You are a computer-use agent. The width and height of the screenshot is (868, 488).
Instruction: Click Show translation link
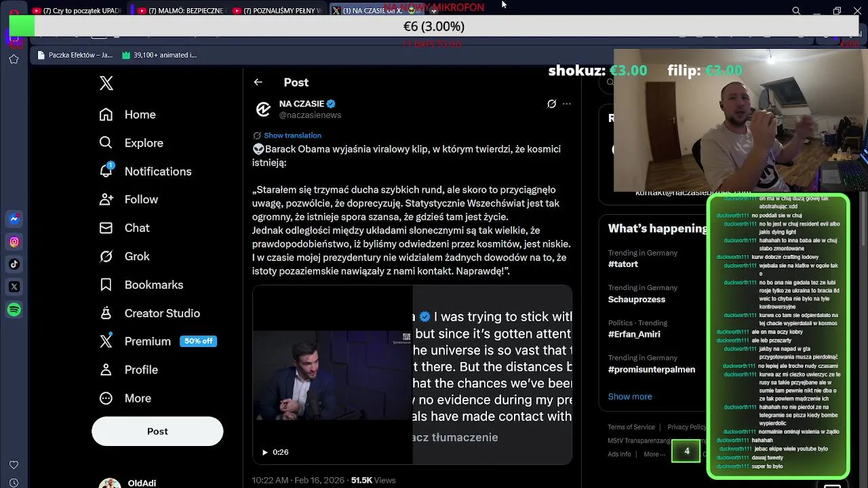(x=292, y=136)
